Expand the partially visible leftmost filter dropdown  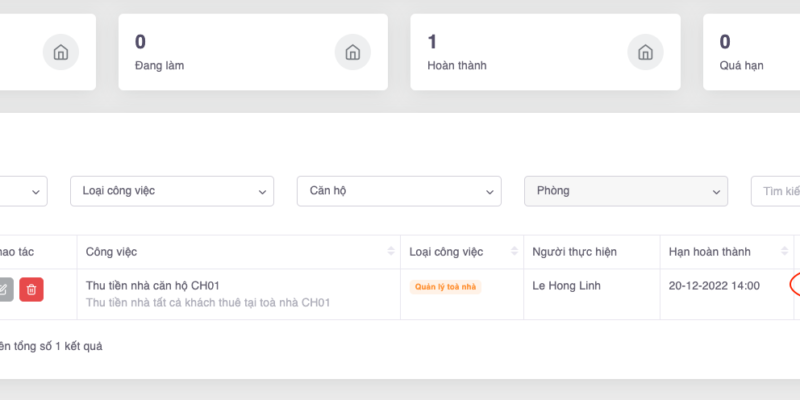[x=24, y=190]
